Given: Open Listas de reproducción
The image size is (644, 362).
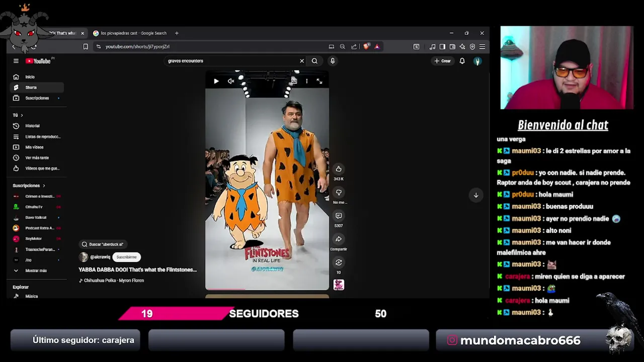Looking at the screenshot, I should pyautogui.click(x=36, y=137).
